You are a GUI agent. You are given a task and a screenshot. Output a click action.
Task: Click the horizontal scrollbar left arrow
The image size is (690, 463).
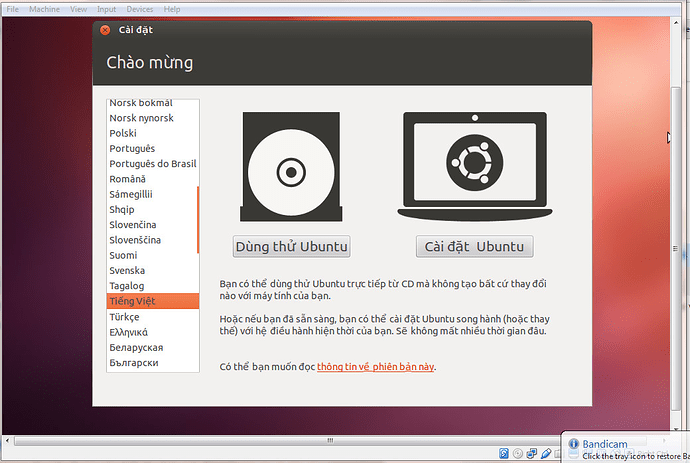click(7, 440)
